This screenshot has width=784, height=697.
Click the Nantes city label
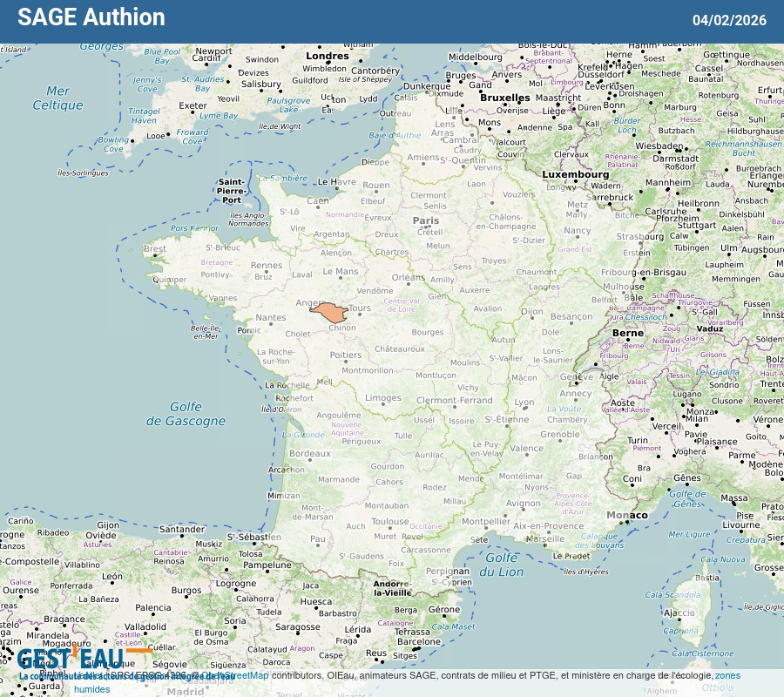pos(271,318)
